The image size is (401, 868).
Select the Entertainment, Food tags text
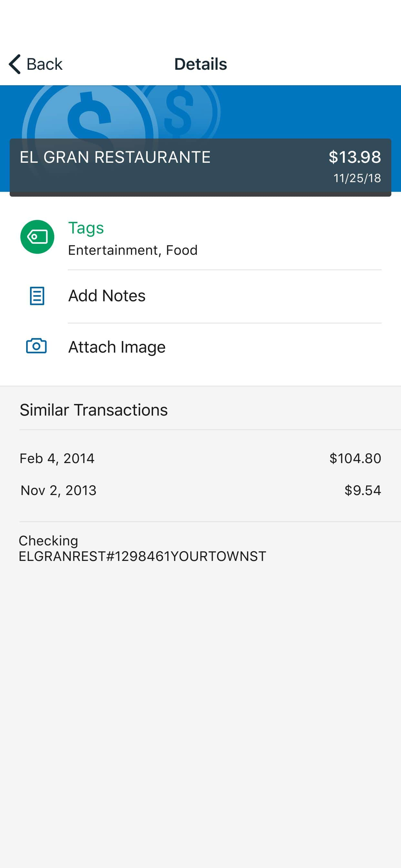point(133,250)
